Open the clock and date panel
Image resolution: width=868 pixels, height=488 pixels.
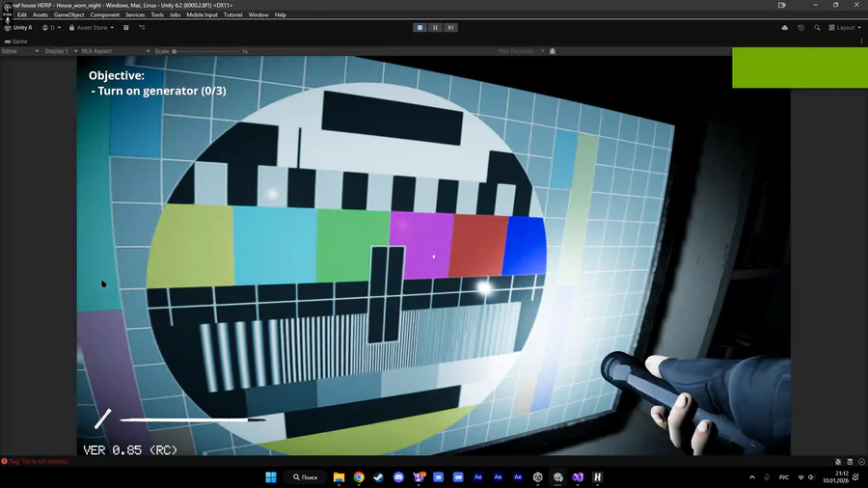[836, 477]
